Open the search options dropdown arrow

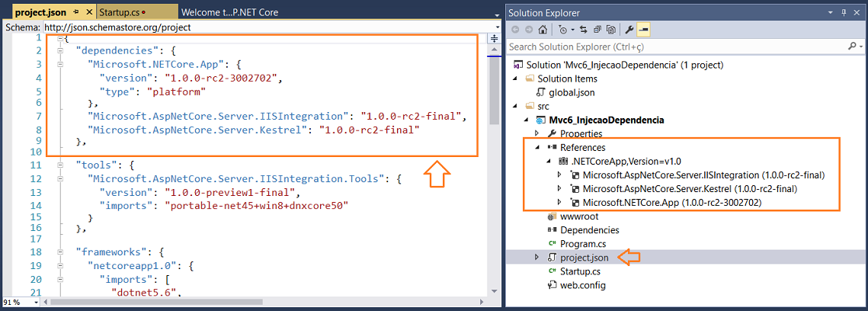coord(860,47)
